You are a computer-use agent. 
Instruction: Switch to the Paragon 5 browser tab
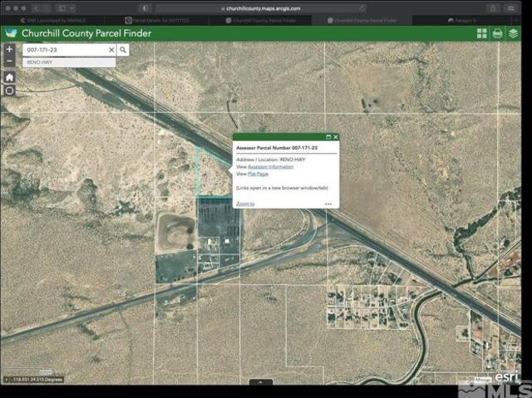click(470, 18)
